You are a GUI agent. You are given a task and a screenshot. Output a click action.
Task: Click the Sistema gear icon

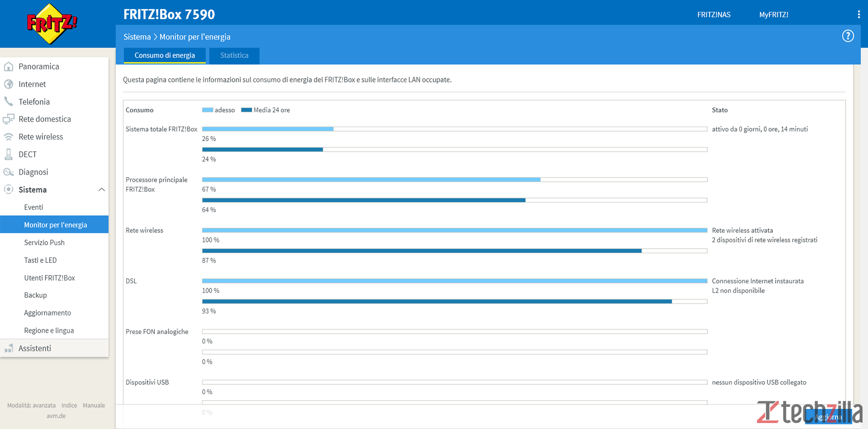pos(9,189)
